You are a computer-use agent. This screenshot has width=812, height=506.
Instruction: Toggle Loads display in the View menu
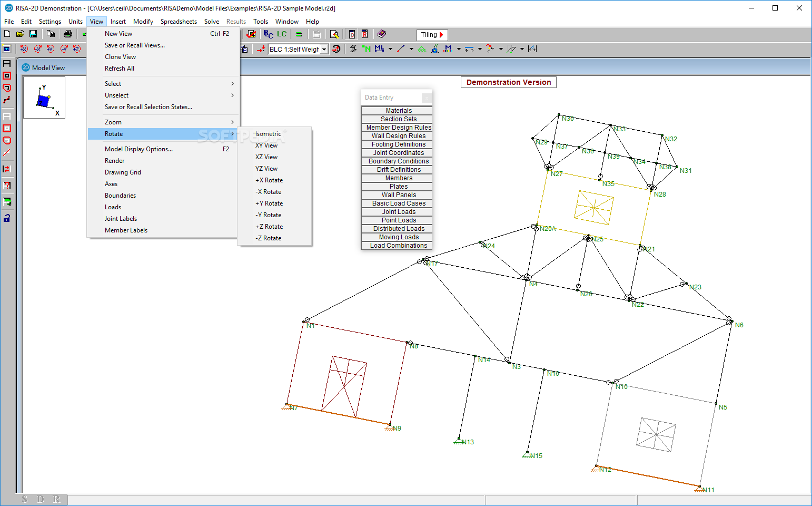(163, 207)
